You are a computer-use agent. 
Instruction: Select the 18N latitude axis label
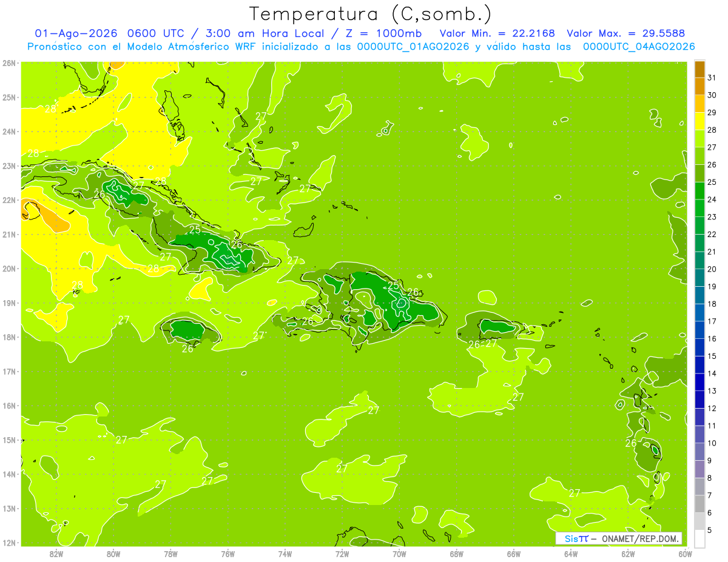click(9, 337)
